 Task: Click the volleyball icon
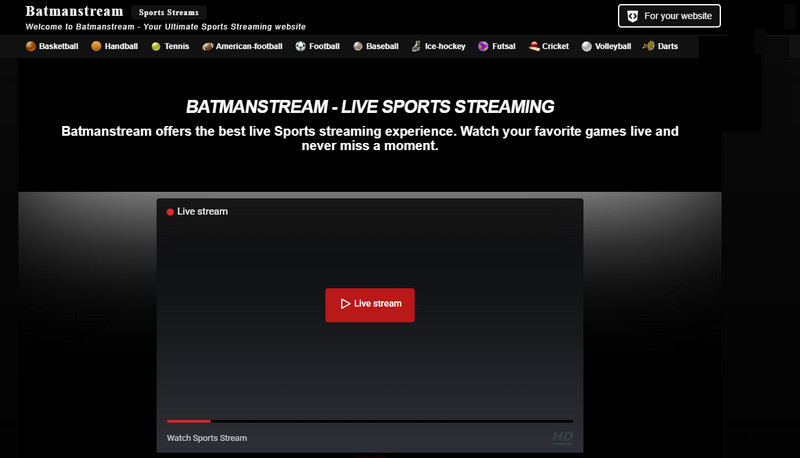coord(587,46)
